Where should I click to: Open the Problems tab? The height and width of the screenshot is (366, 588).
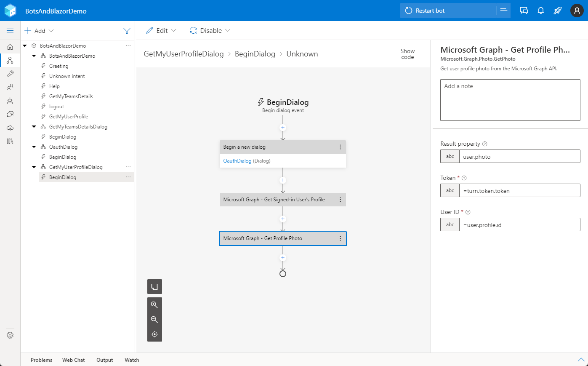coord(41,360)
